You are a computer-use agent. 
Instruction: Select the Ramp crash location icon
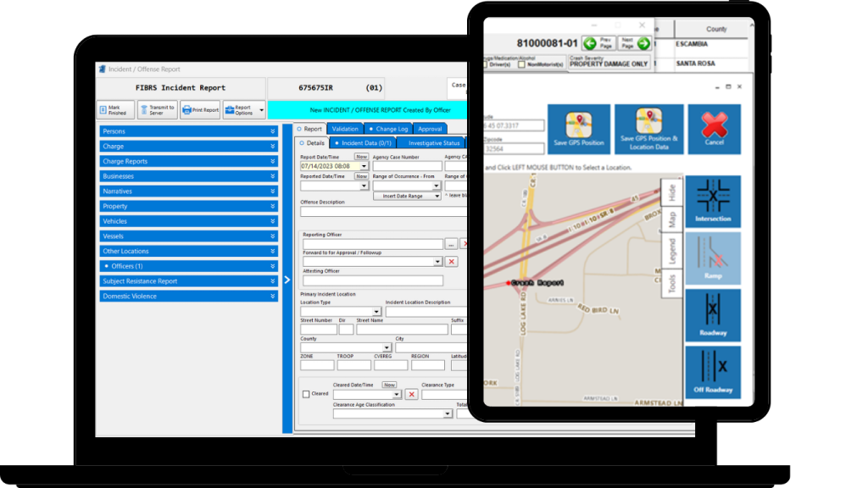713,258
